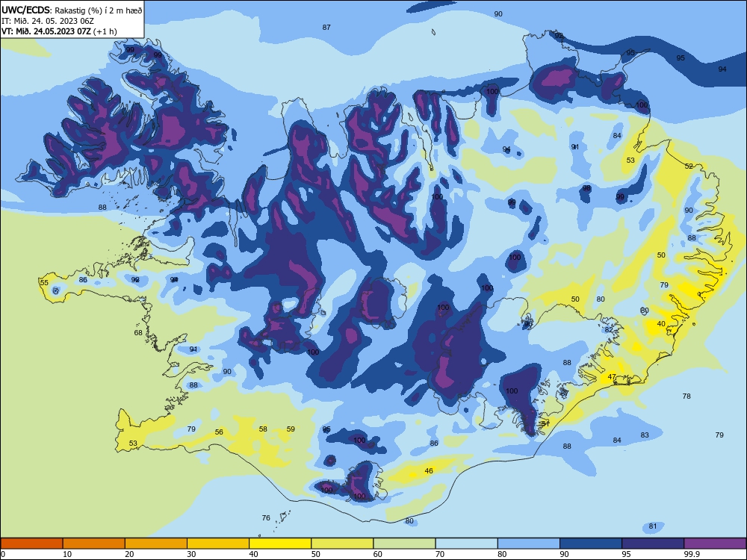Click the '98' humidity value on the map
The image size is (747, 560).
586,188
